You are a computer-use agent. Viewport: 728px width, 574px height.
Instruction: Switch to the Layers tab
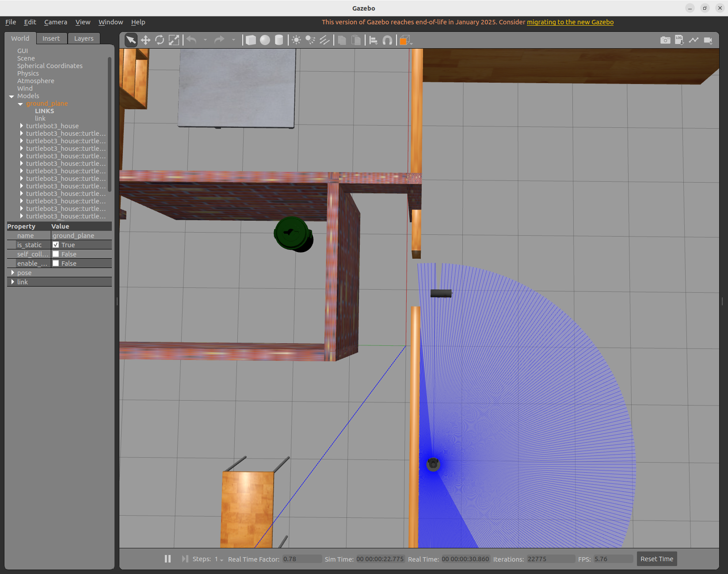coord(84,38)
